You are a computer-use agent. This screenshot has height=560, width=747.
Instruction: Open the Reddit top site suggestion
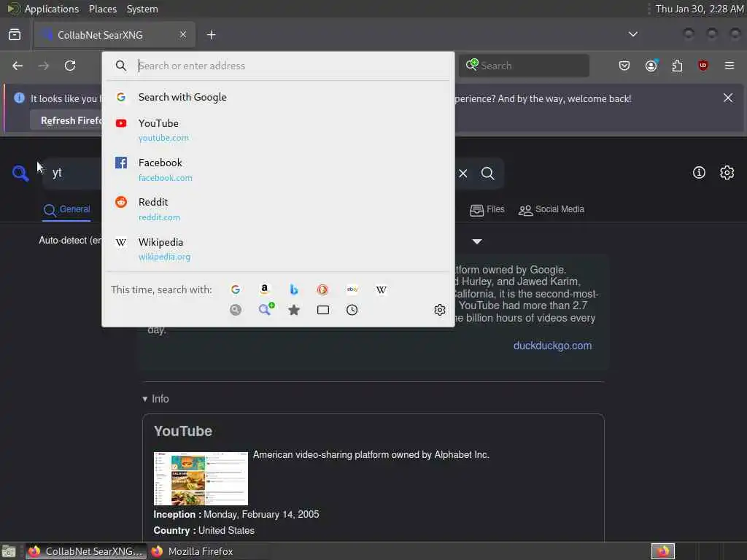click(278, 209)
